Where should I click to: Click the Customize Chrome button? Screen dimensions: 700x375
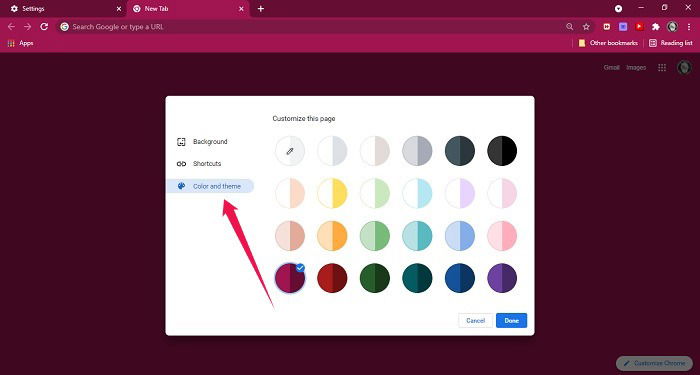(654, 363)
